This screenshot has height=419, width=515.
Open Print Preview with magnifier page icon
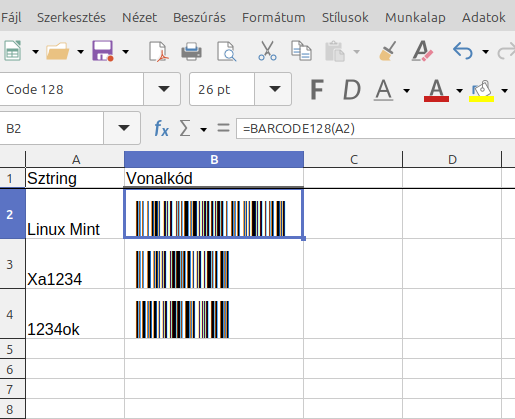(x=227, y=51)
